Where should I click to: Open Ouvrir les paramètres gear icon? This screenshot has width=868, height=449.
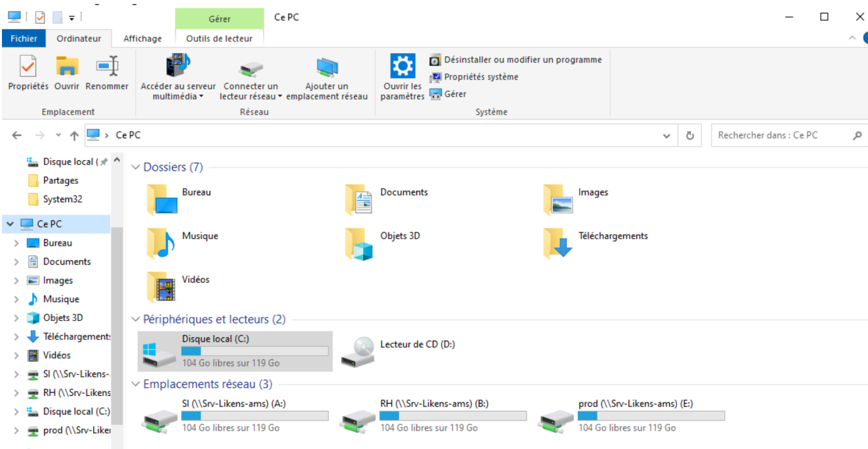pos(402,66)
